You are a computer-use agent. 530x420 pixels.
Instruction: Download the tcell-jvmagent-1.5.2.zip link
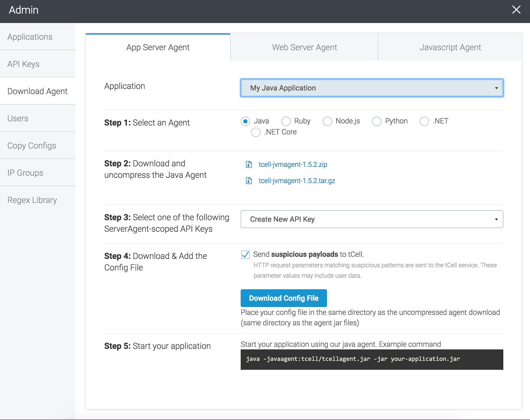(293, 164)
